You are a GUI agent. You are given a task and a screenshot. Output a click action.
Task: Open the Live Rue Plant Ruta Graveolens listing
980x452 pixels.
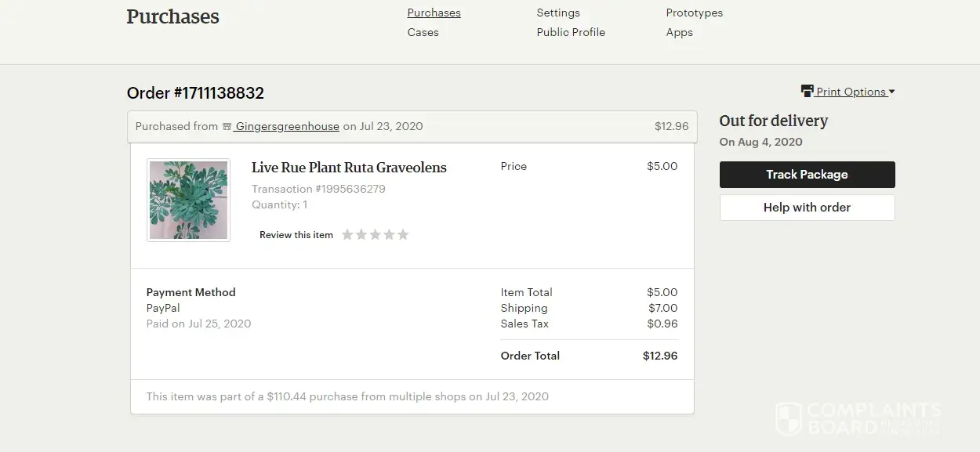click(349, 167)
